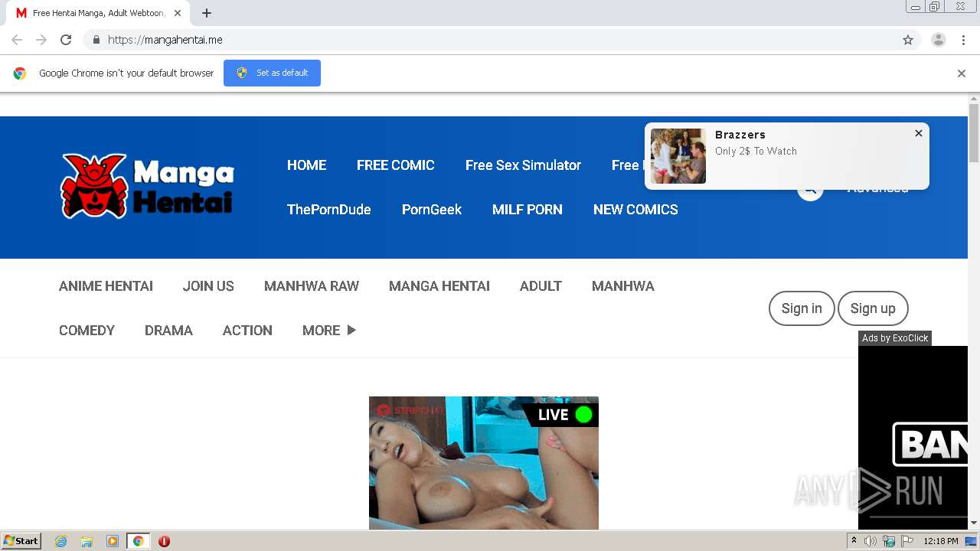Image resolution: width=980 pixels, height=551 pixels.
Task: Click Brazzers notification title text
Action: pos(740,135)
